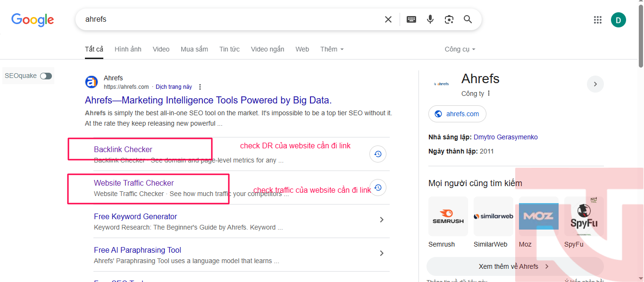
Task: Open the SimilarWeb related search card
Action: pos(493,222)
